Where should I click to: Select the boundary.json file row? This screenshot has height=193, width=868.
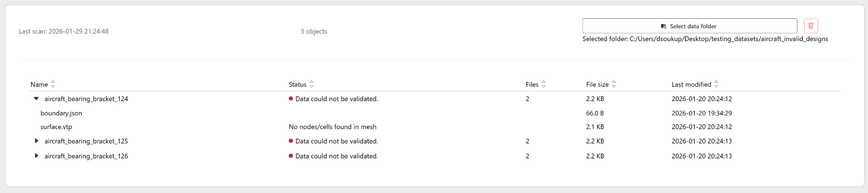pos(61,113)
